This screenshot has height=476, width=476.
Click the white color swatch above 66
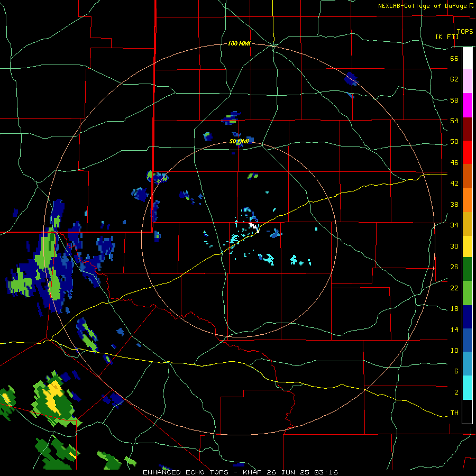tap(467, 58)
